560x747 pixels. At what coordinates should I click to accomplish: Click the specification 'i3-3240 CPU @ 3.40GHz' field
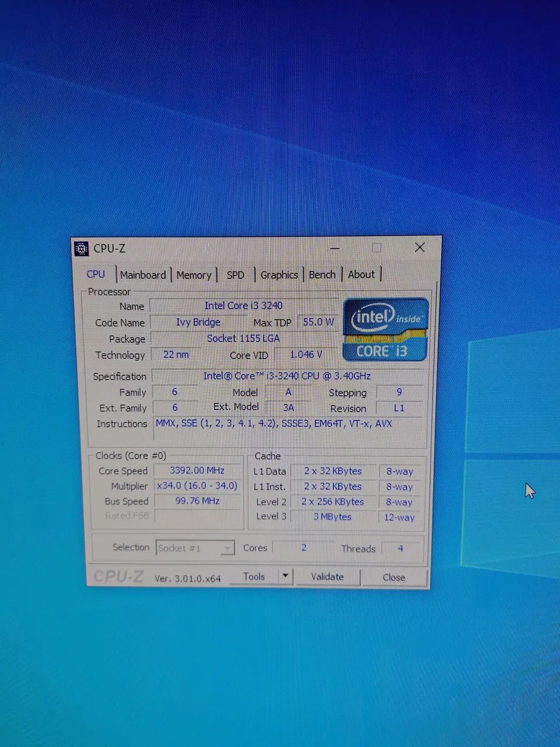(287, 376)
